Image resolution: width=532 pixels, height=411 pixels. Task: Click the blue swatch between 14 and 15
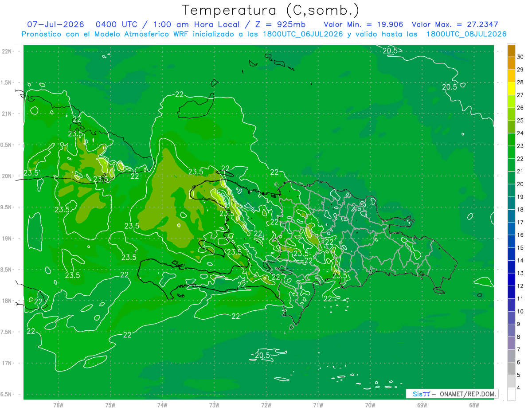tap(511, 254)
